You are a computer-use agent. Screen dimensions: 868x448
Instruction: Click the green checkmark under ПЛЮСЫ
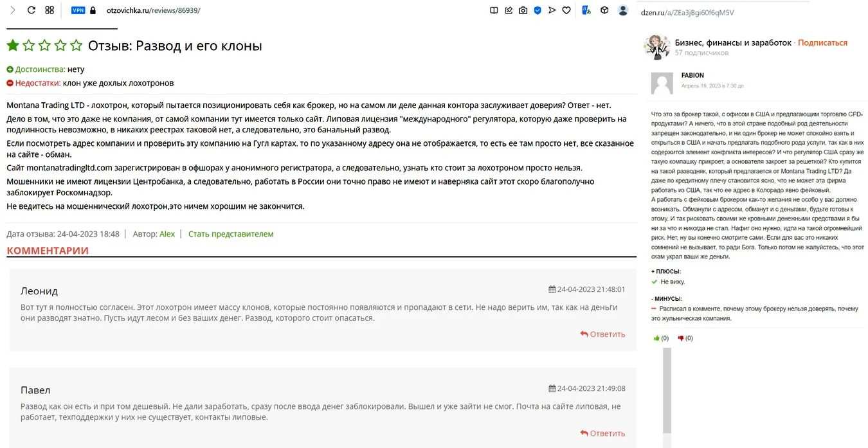655,282
